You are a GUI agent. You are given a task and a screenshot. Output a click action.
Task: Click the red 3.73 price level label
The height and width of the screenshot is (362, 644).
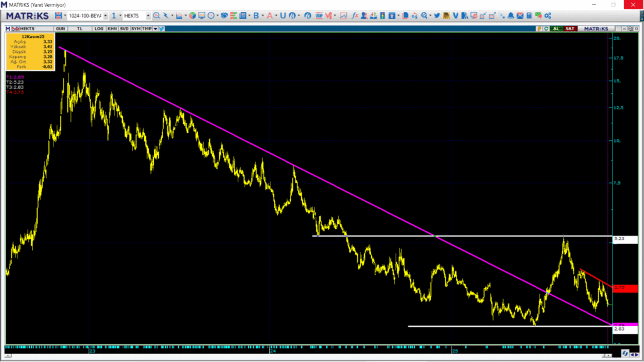click(625, 288)
